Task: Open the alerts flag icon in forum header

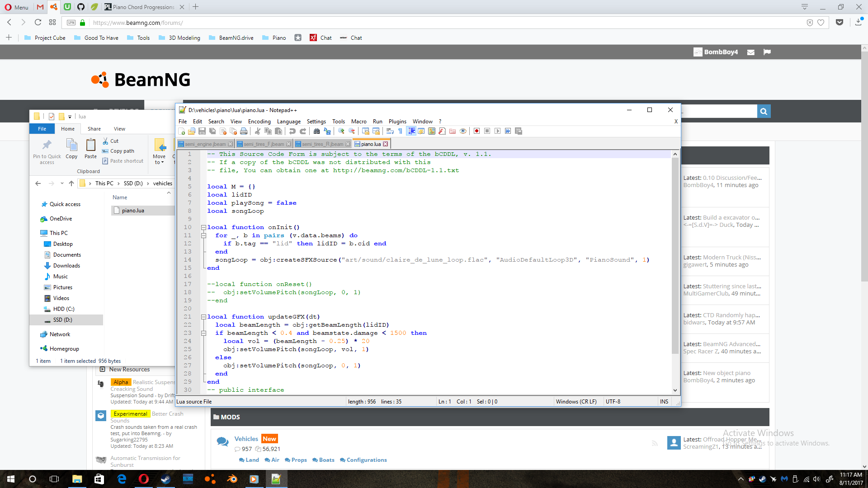Action: pyautogui.click(x=767, y=52)
